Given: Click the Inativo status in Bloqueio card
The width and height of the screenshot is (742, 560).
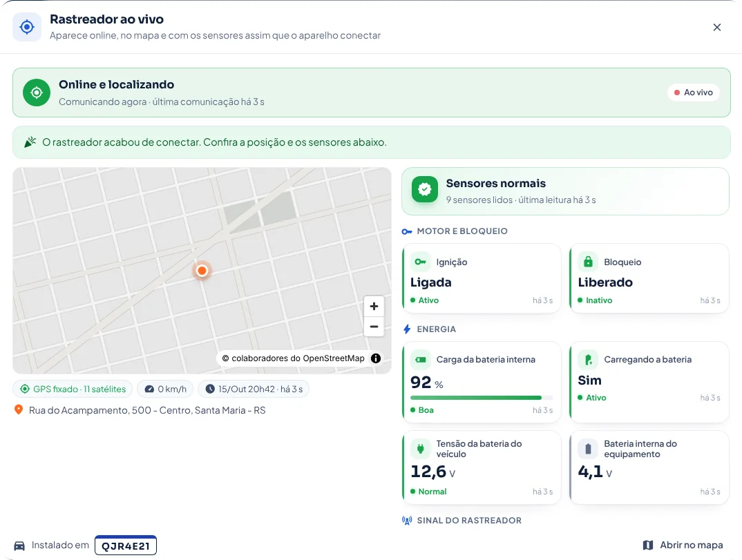Looking at the screenshot, I should pos(596,300).
